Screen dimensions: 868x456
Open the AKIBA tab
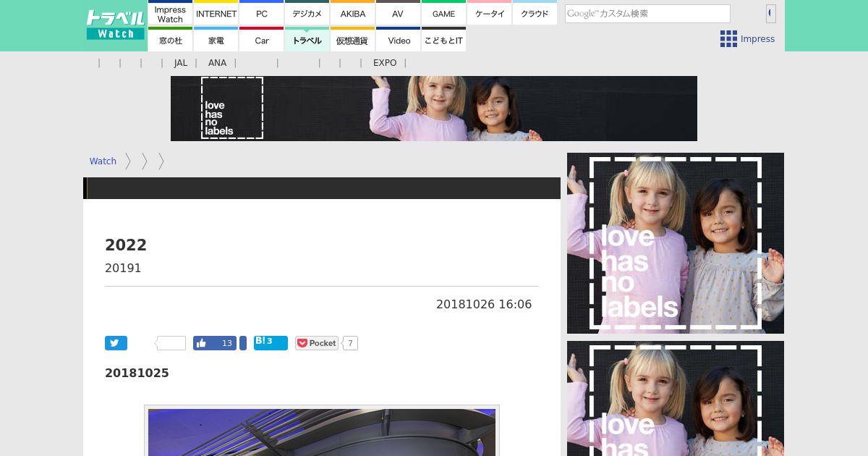pyautogui.click(x=352, y=13)
